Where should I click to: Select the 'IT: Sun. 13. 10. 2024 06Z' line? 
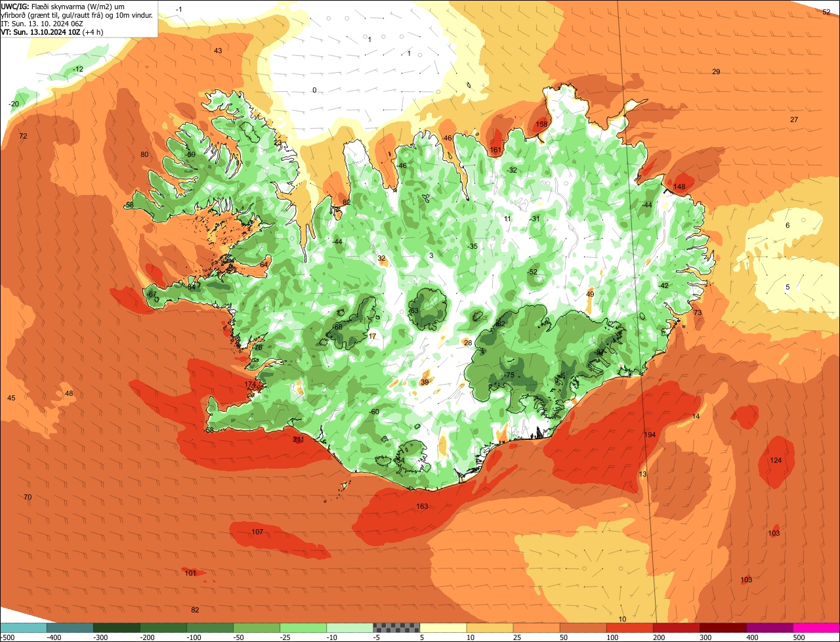click(42, 23)
